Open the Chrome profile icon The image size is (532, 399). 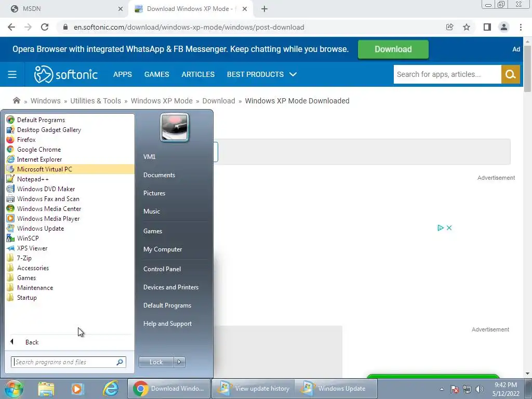click(x=504, y=27)
